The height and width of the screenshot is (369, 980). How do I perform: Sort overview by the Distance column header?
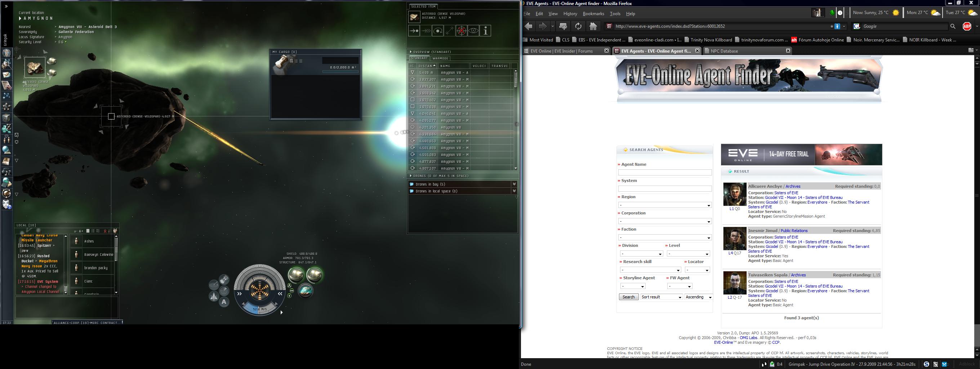pyautogui.click(x=427, y=66)
